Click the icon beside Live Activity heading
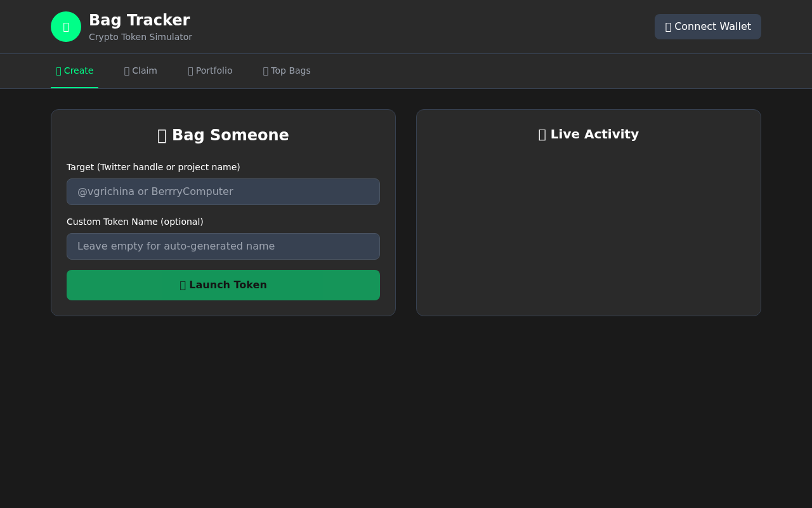This screenshot has height=508, width=812. (542, 134)
